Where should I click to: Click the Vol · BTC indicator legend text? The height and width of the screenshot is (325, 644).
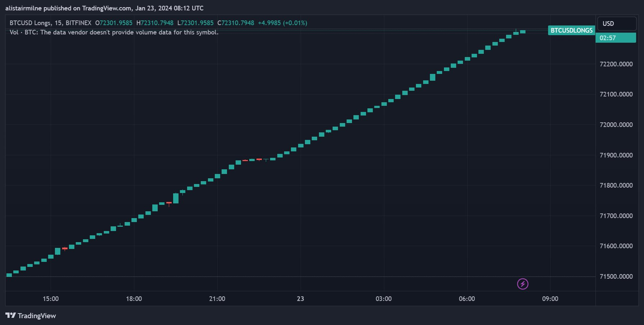click(x=113, y=32)
